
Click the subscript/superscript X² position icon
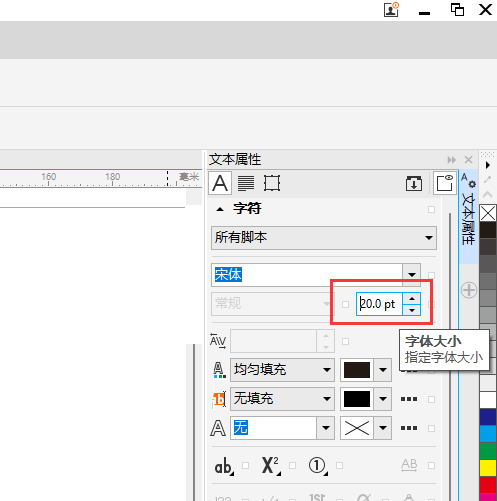coord(270,465)
